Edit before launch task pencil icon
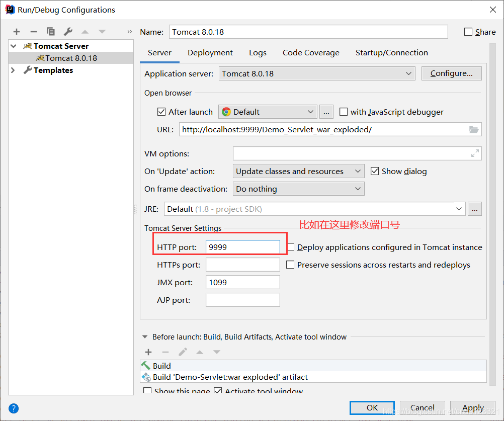This screenshot has height=421, width=504. click(x=183, y=352)
